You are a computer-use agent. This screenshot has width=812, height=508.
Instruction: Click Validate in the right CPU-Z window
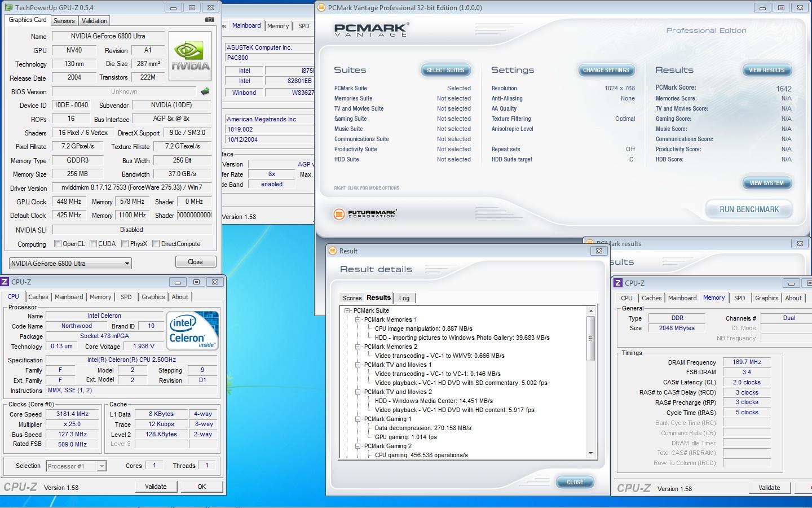point(769,488)
